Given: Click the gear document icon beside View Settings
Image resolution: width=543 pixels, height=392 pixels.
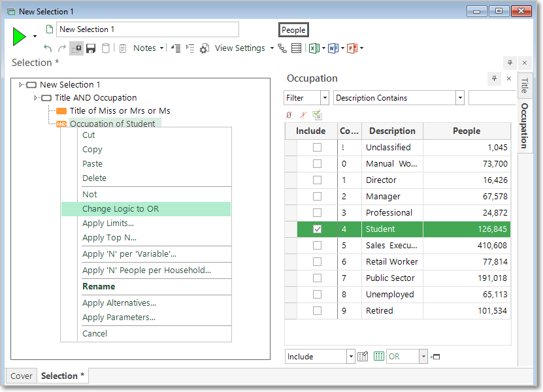Looking at the screenshot, I should [x=205, y=48].
